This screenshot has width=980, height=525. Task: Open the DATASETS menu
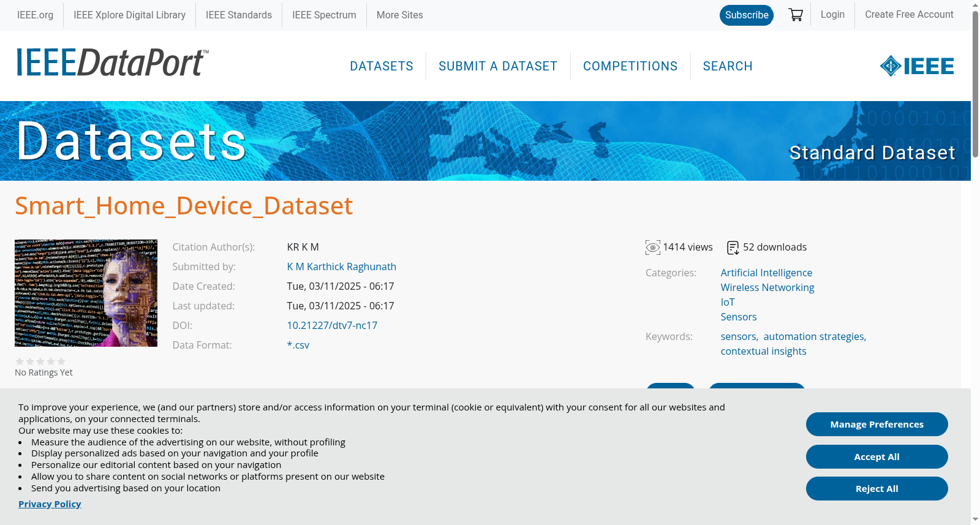(x=382, y=66)
